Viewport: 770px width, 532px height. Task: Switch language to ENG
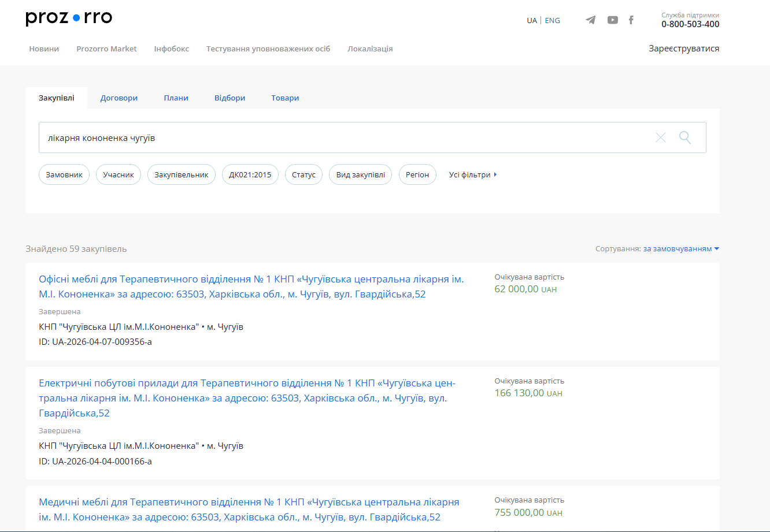tap(553, 20)
